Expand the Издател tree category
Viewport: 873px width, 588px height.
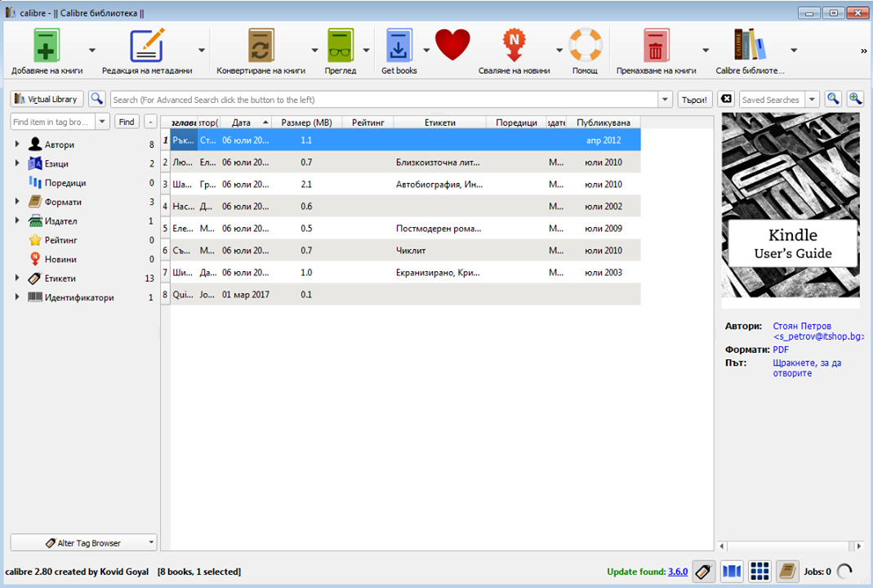(17, 220)
